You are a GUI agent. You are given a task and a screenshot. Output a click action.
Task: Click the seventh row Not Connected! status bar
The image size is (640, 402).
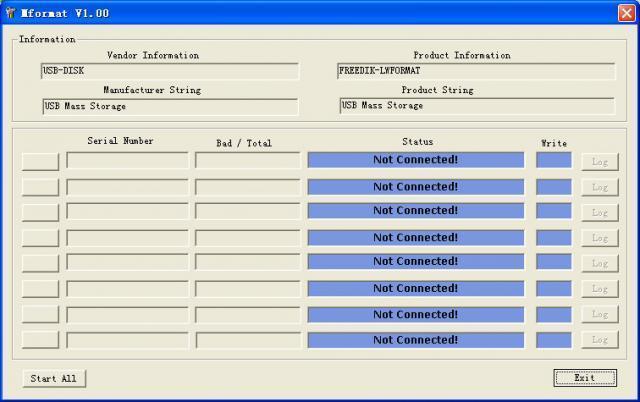point(416,315)
